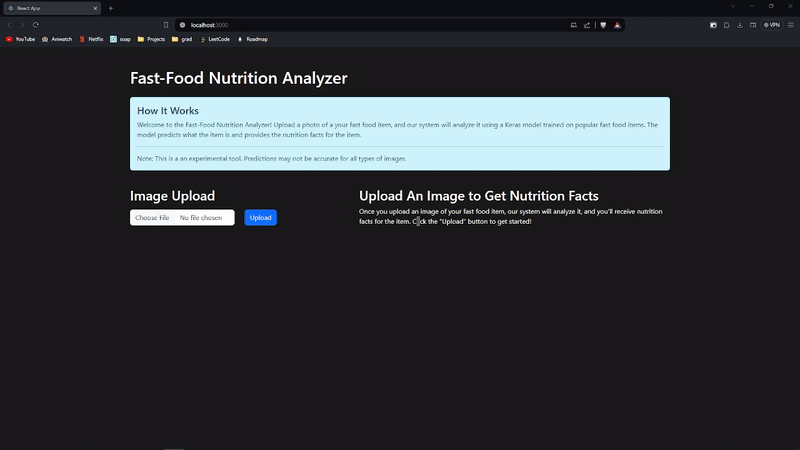Open the soap bookmark
The width and height of the screenshot is (800, 450).
[120, 39]
